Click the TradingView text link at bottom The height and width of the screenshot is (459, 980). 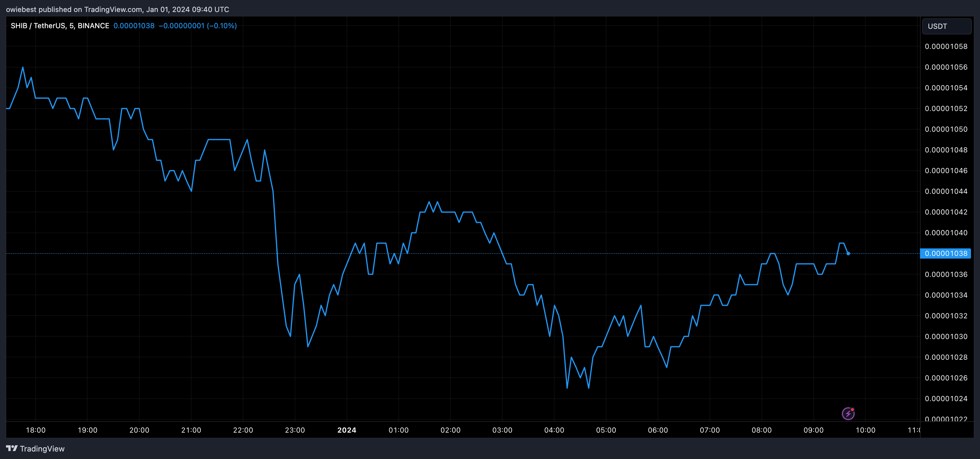point(42,449)
